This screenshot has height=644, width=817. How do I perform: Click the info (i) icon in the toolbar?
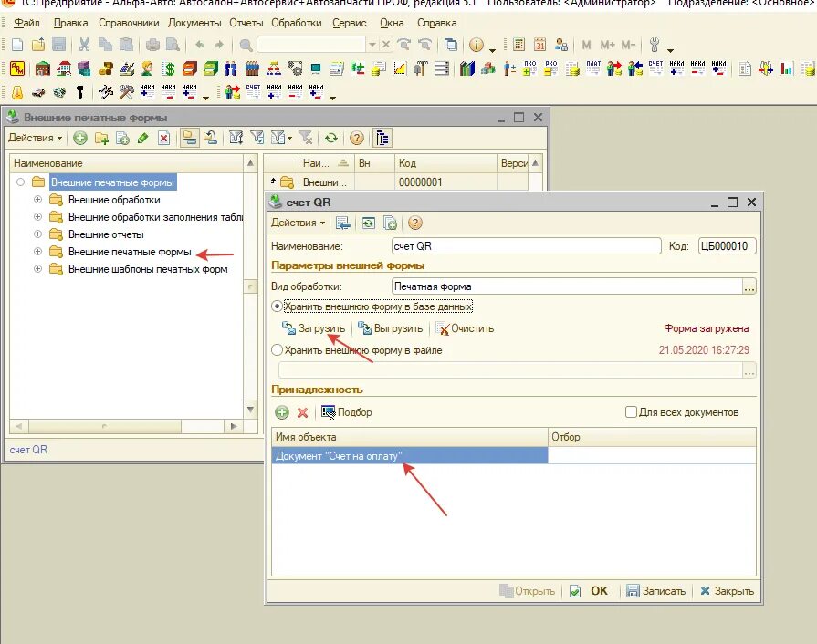(477, 45)
